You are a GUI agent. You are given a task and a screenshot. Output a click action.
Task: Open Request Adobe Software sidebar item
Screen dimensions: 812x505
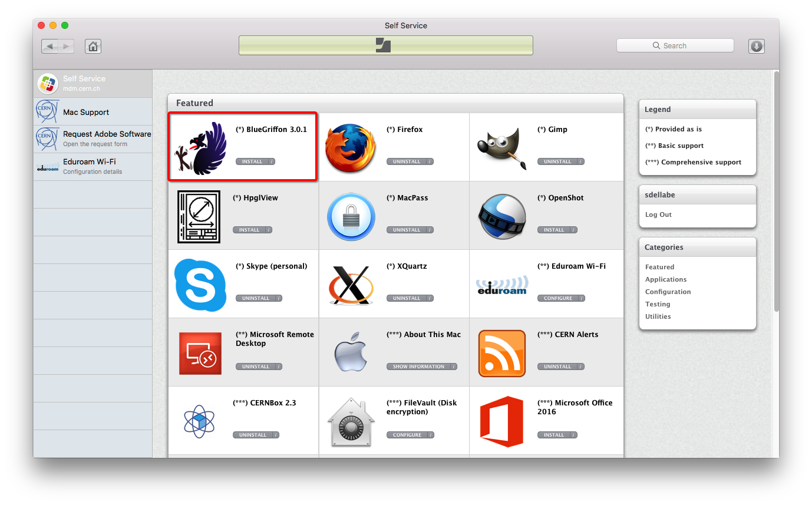click(x=93, y=139)
